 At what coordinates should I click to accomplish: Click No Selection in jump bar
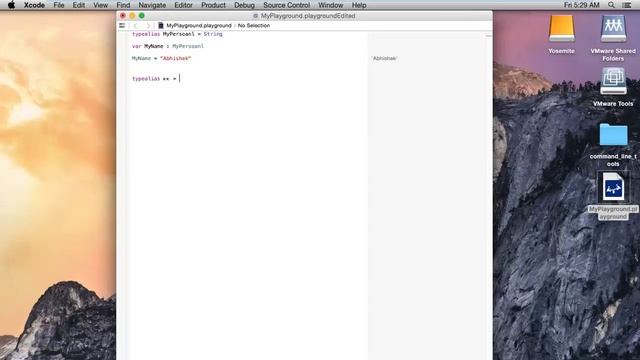point(254,25)
